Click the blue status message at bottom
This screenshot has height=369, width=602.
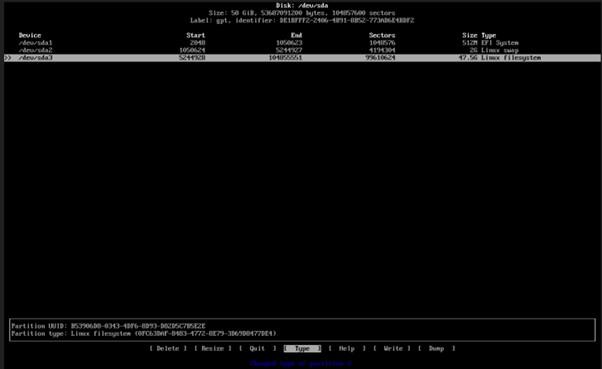[301, 363]
